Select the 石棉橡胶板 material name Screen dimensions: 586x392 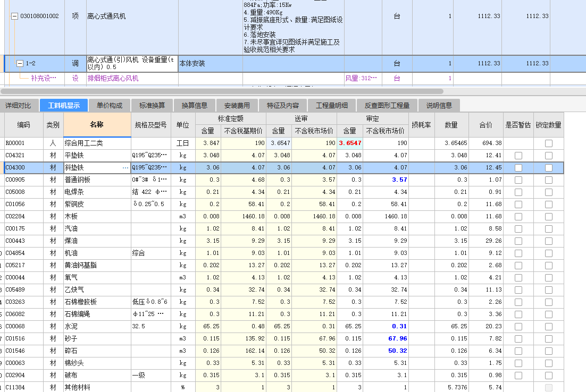pyautogui.click(x=81, y=302)
